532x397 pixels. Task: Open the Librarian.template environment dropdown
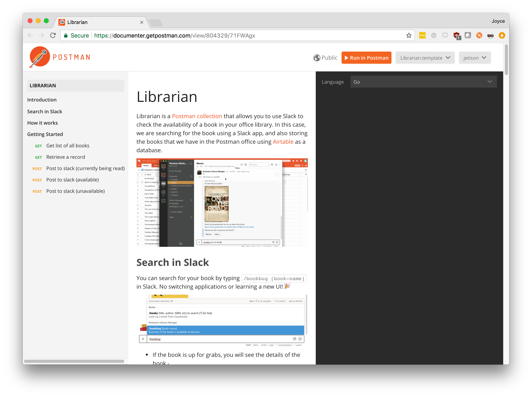[425, 58]
